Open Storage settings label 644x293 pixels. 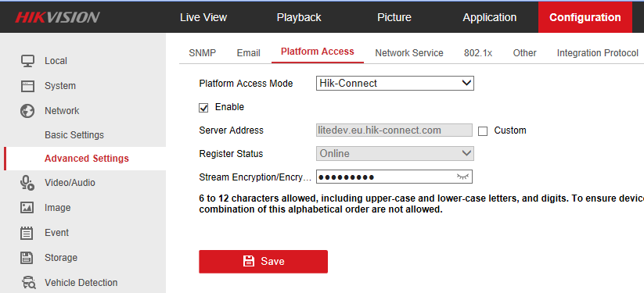[61, 258]
